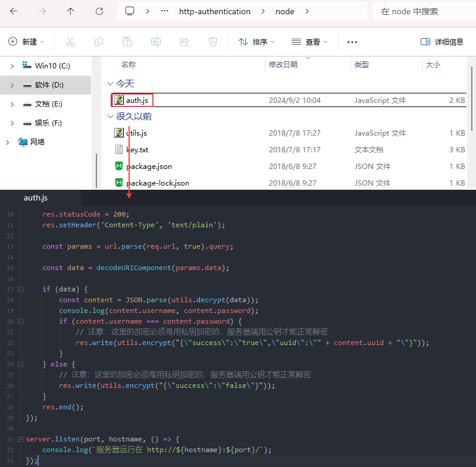Open the See more ellipsis menu

[x=352, y=42]
